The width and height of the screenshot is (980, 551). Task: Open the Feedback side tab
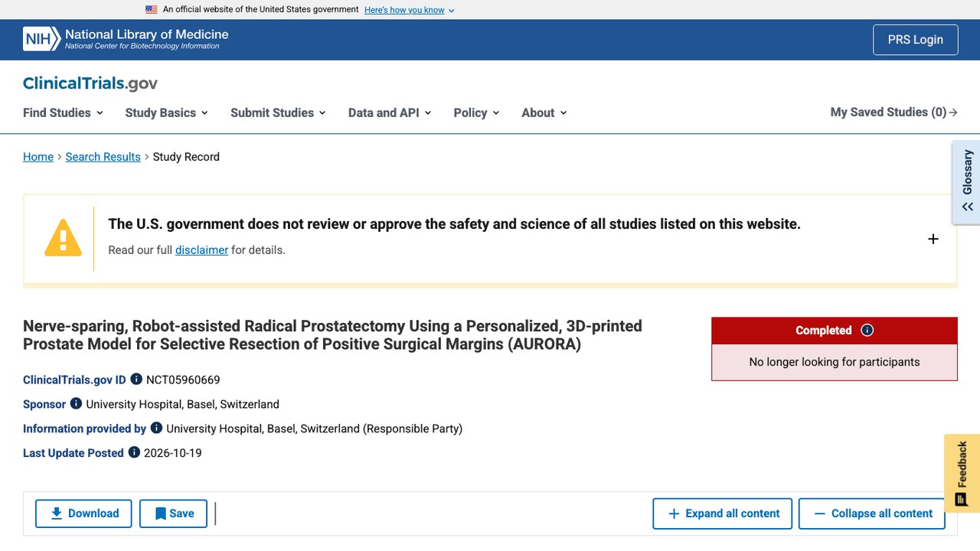(x=962, y=473)
